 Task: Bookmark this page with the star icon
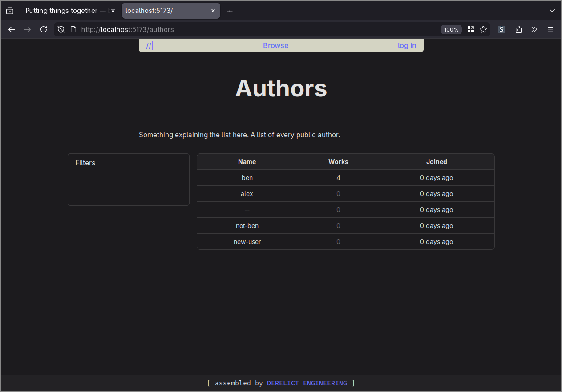pyautogui.click(x=483, y=29)
